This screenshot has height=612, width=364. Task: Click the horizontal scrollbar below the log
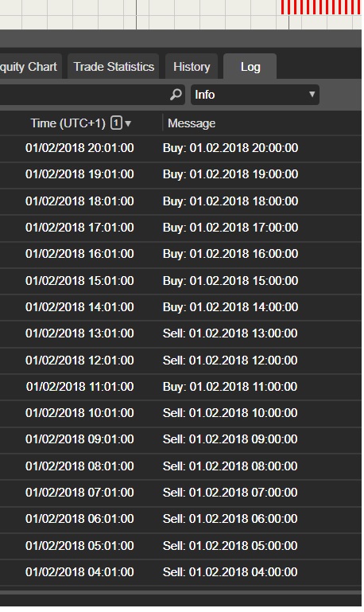[x=180, y=592]
